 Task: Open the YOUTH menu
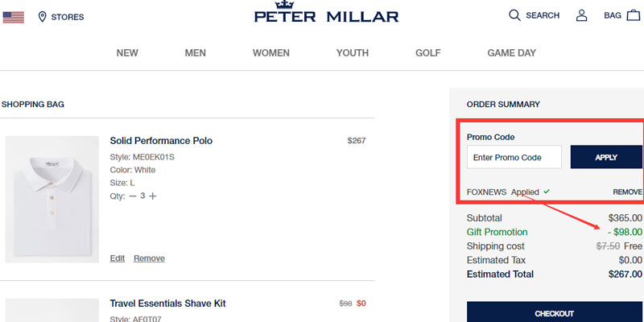[x=353, y=53]
